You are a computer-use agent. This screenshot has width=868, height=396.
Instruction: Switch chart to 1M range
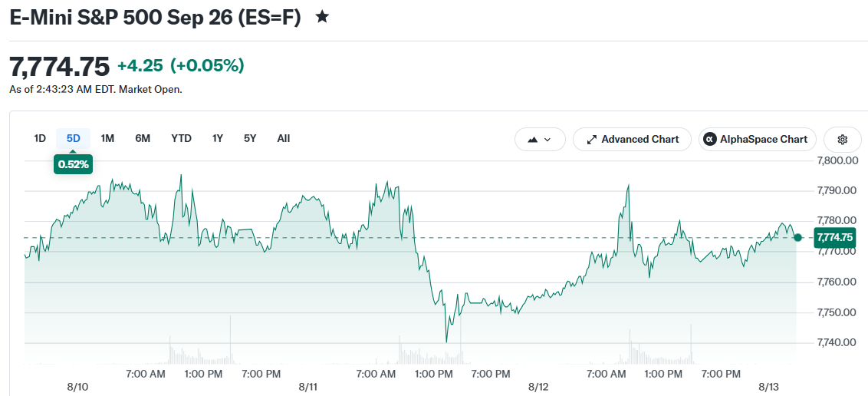click(x=107, y=138)
